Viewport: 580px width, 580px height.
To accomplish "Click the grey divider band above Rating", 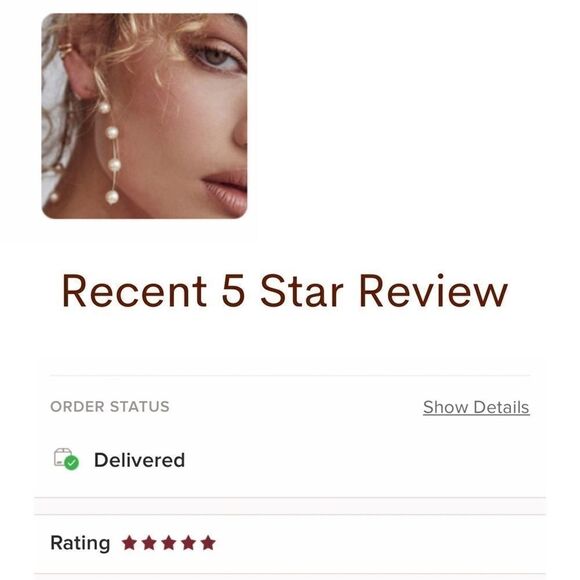I will tap(290, 506).
